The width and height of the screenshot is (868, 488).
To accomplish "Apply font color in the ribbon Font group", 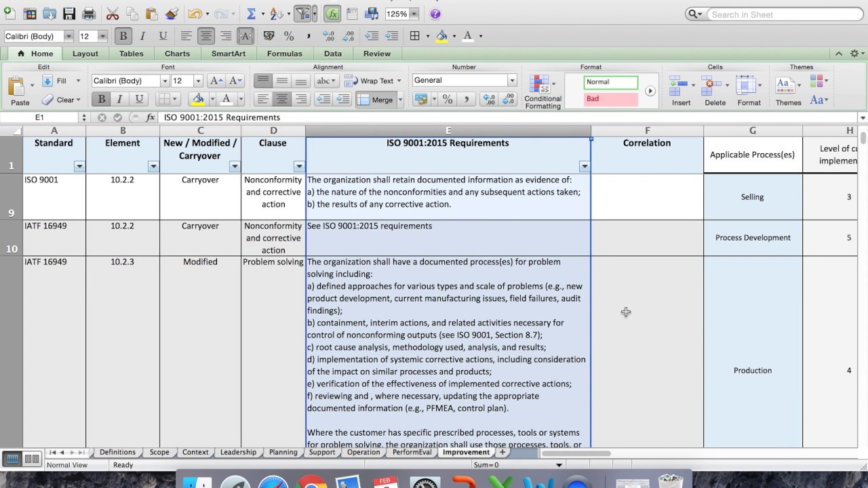I will (226, 99).
